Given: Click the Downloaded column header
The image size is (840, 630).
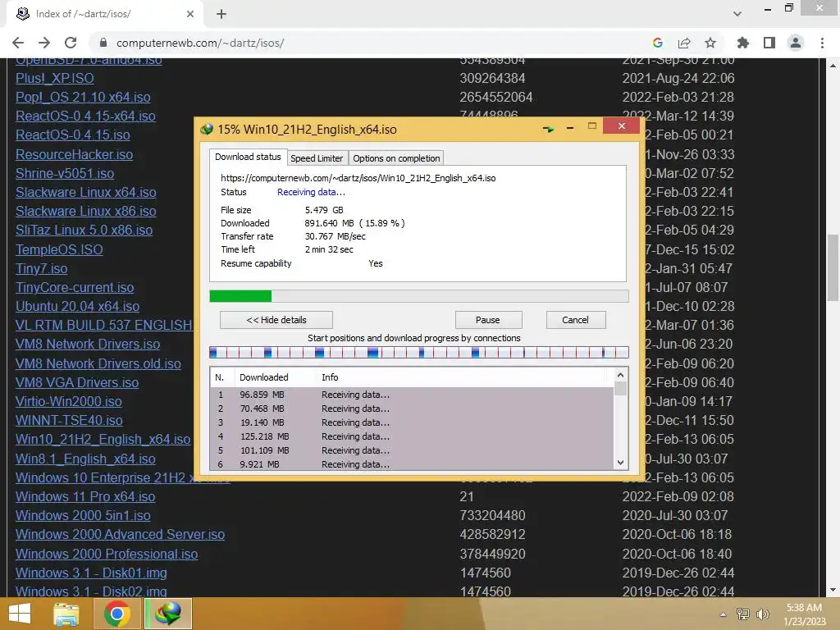Looking at the screenshot, I should [263, 377].
